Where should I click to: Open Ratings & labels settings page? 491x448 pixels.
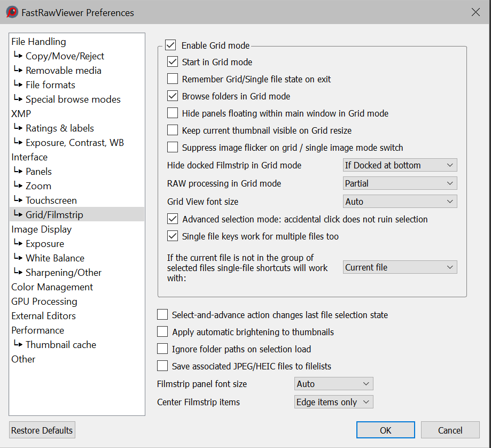59,128
